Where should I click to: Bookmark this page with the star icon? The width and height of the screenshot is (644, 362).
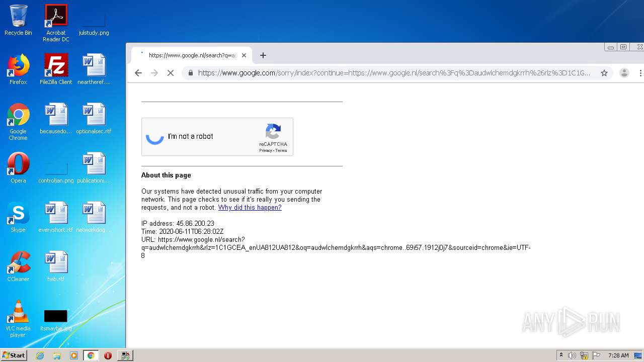pyautogui.click(x=604, y=73)
